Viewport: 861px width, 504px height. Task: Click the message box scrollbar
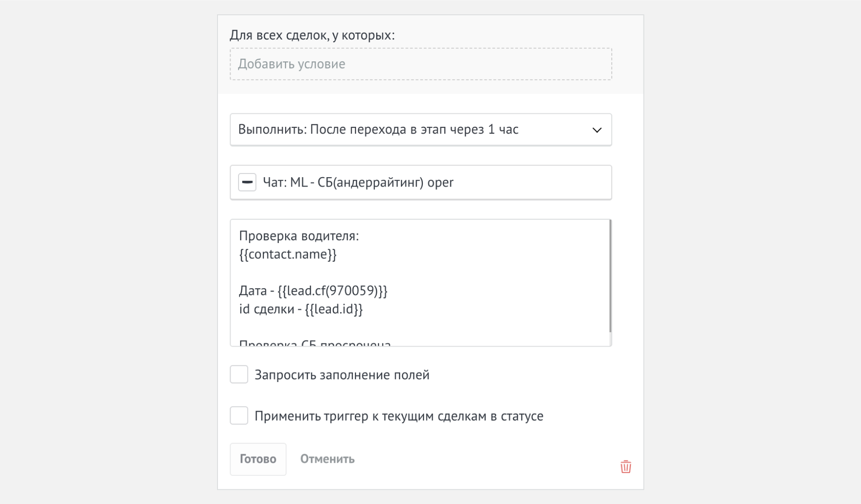point(610,276)
